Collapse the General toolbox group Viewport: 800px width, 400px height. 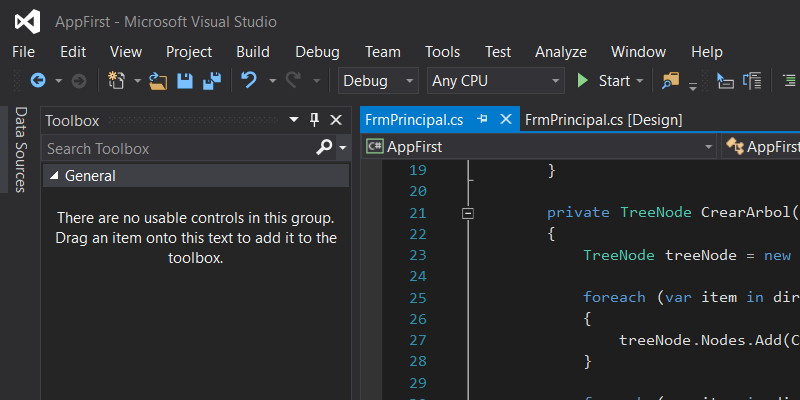54,176
